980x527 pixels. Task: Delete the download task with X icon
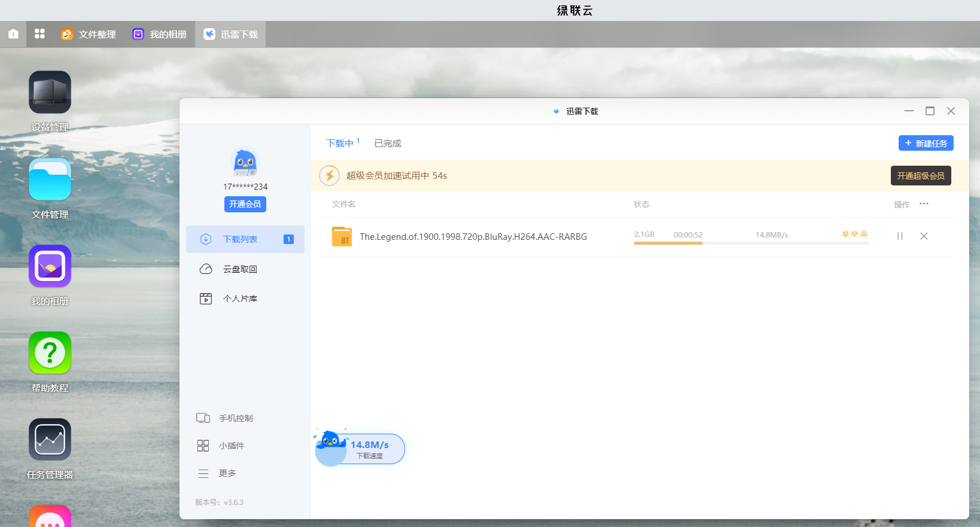click(924, 236)
